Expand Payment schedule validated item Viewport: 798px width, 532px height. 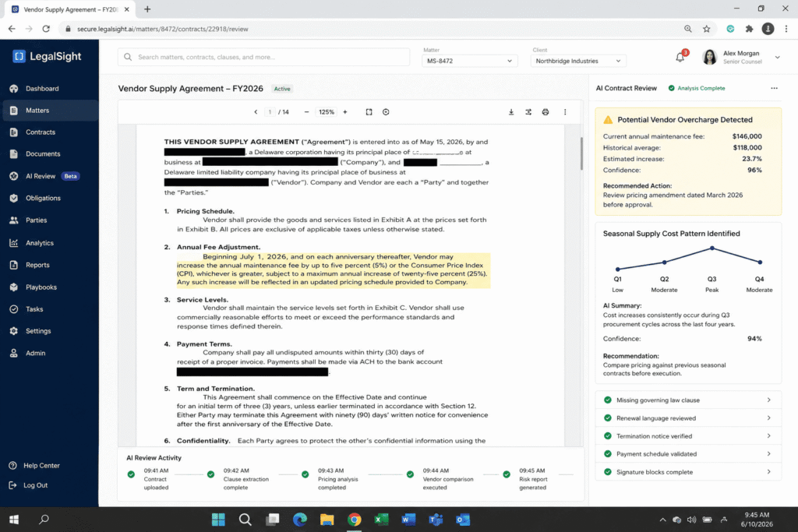[688, 453]
